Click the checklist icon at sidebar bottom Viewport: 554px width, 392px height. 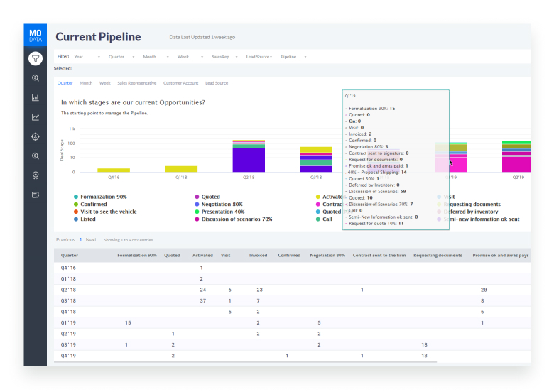pyautogui.click(x=35, y=195)
